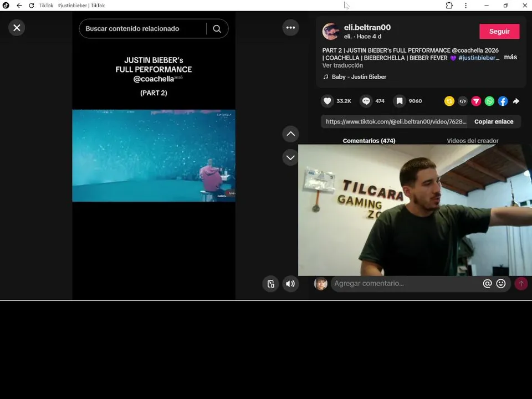Share the video on Facebook
This screenshot has width=532, height=399.
pyautogui.click(x=503, y=101)
